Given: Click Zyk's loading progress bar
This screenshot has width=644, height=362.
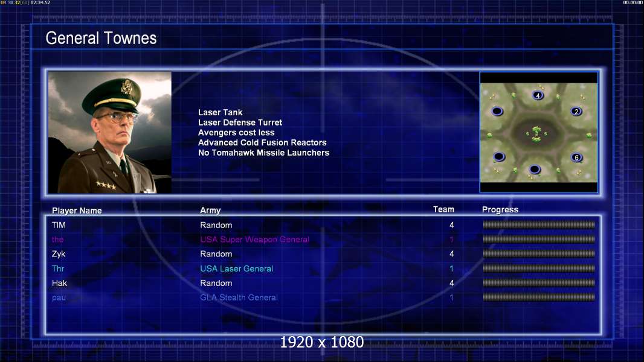Looking at the screenshot, I should coord(538,254).
